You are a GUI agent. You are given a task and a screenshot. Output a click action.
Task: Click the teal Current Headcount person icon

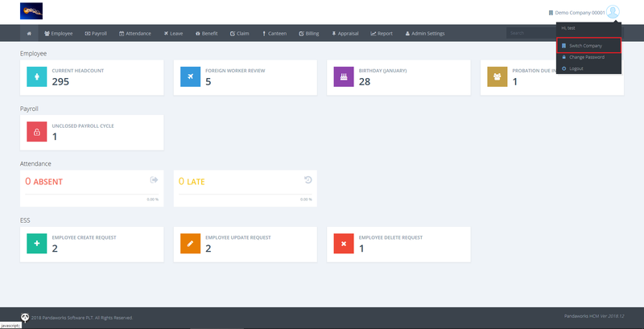point(38,76)
